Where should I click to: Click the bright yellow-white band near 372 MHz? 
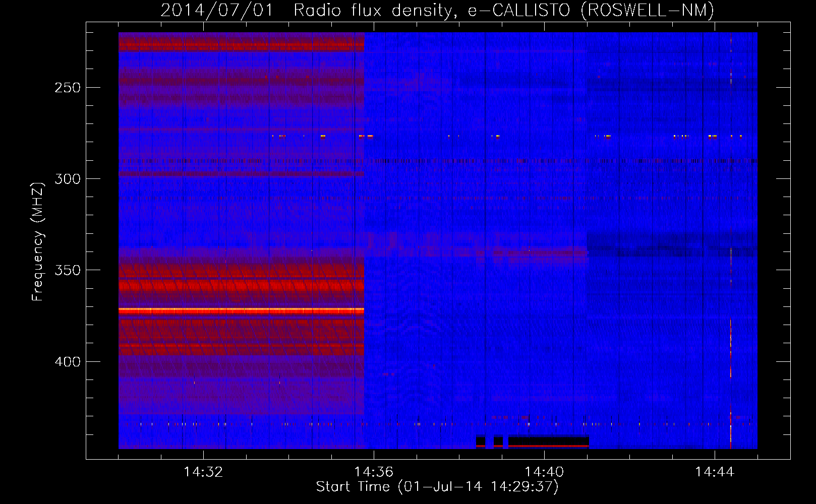tap(241, 311)
